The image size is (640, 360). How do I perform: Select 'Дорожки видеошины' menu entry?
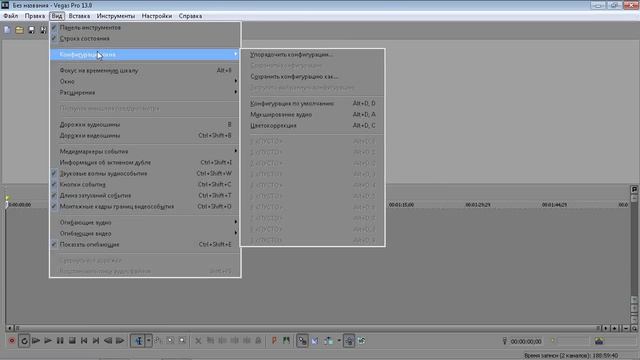(144, 136)
